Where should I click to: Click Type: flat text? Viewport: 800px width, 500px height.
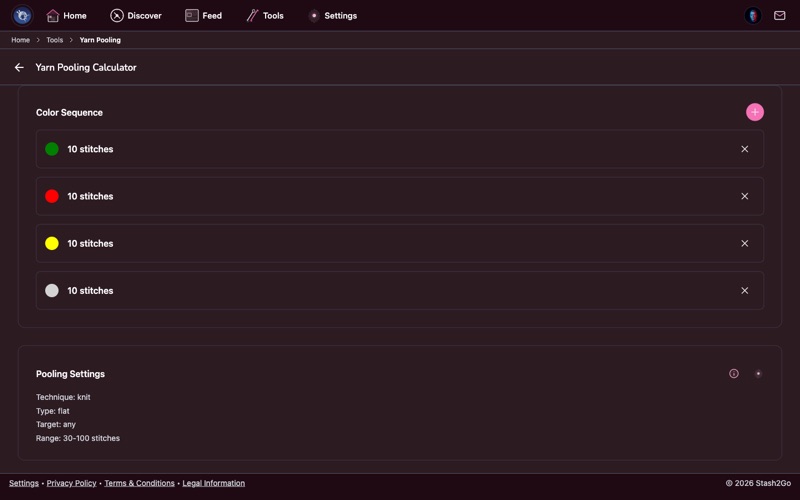(x=53, y=411)
